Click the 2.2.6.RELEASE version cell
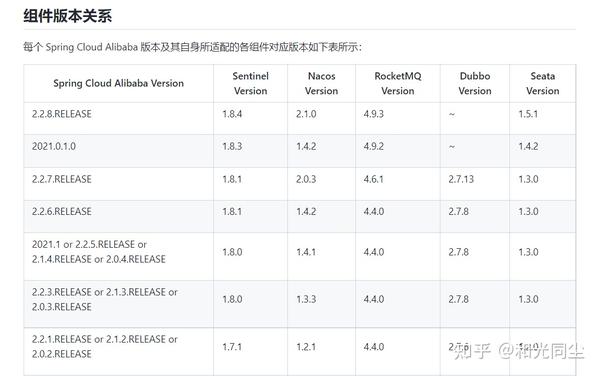Image resolution: width=600 pixels, height=376 pixels. pyautogui.click(x=62, y=212)
